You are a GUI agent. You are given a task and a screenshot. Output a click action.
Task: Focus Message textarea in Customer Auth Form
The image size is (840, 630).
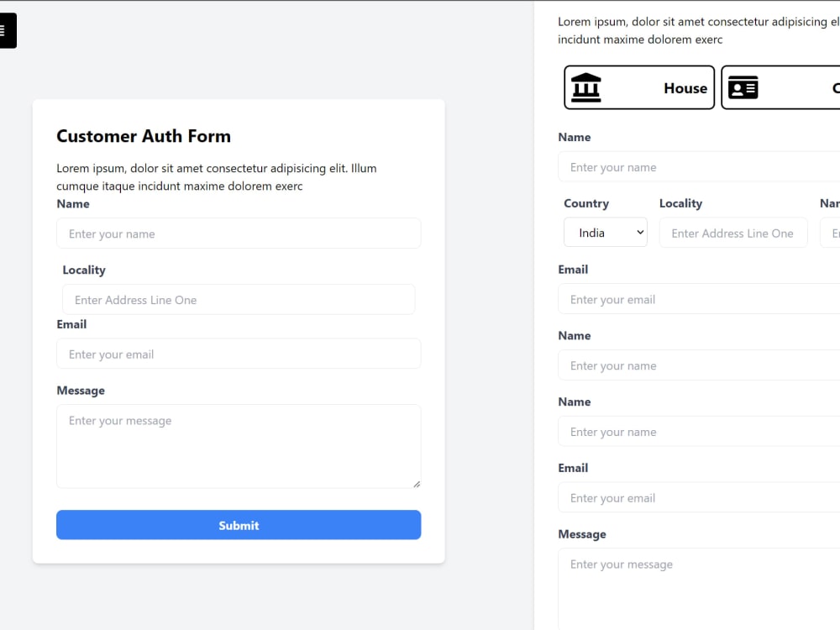click(x=239, y=446)
